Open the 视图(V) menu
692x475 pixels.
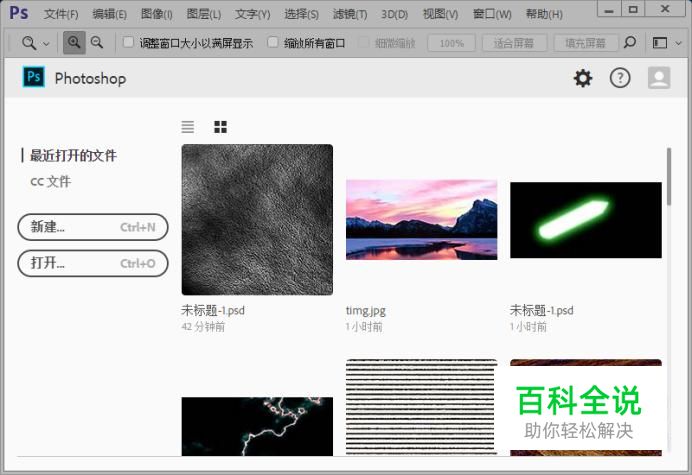(x=440, y=14)
